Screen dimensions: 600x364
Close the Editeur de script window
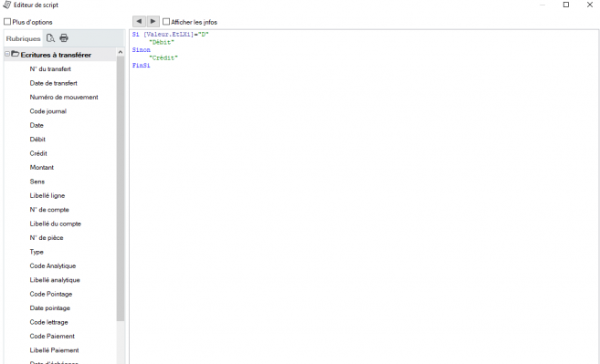click(x=590, y=5)
